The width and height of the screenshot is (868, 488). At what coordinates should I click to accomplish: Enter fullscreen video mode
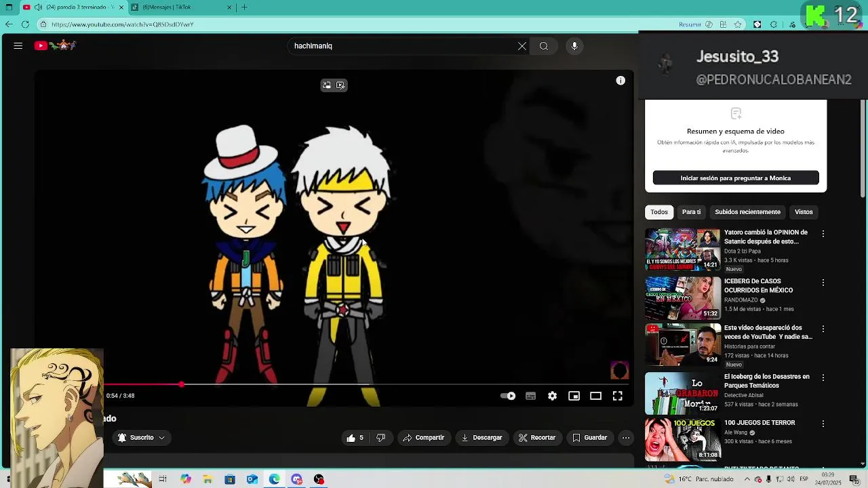point(618,396)
